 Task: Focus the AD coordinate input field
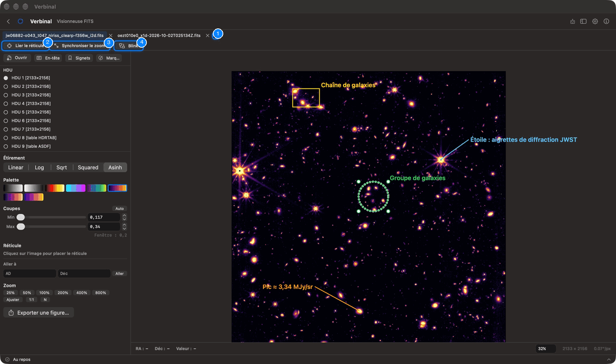point(30,274)
